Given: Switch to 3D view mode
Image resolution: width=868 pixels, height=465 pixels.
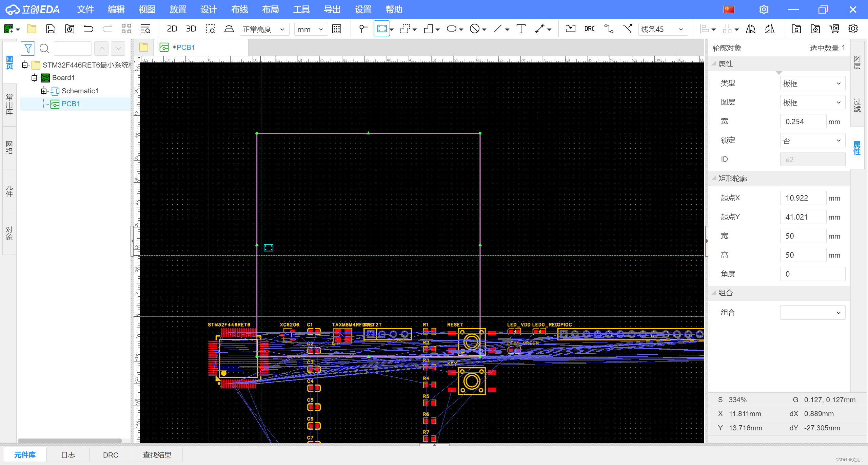Looking at the screenshot, I should coord(191,29).
